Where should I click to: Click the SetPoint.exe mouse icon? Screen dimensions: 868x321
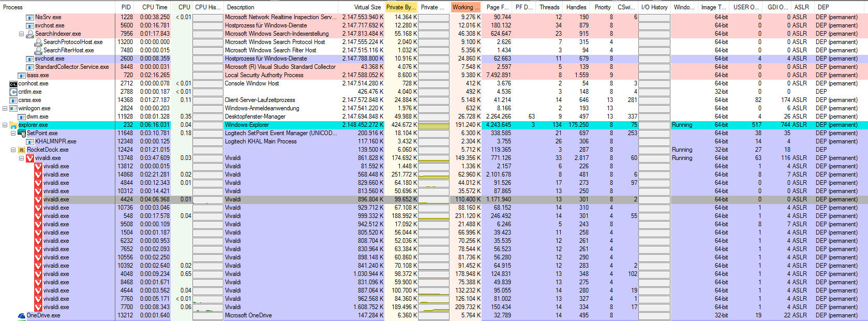22,133
